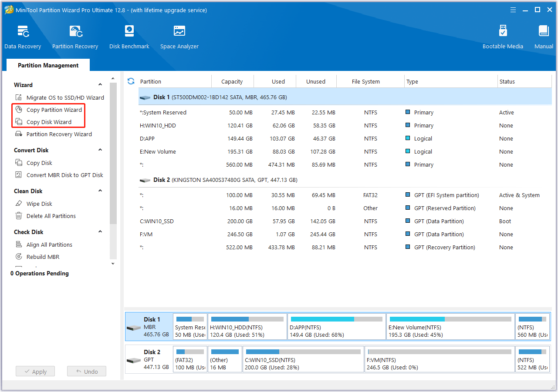558x392 pixels.
Task: Collapse the Convert Disk section
Action: (100, 150)
